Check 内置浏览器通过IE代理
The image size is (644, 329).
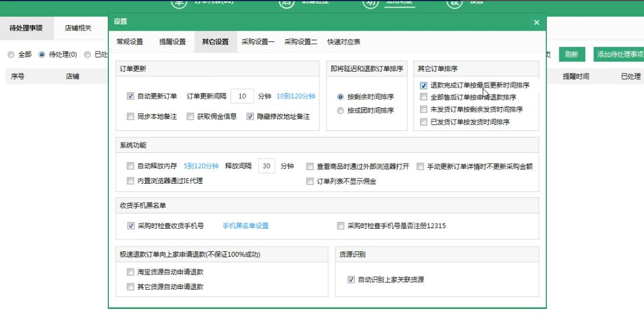130,181
